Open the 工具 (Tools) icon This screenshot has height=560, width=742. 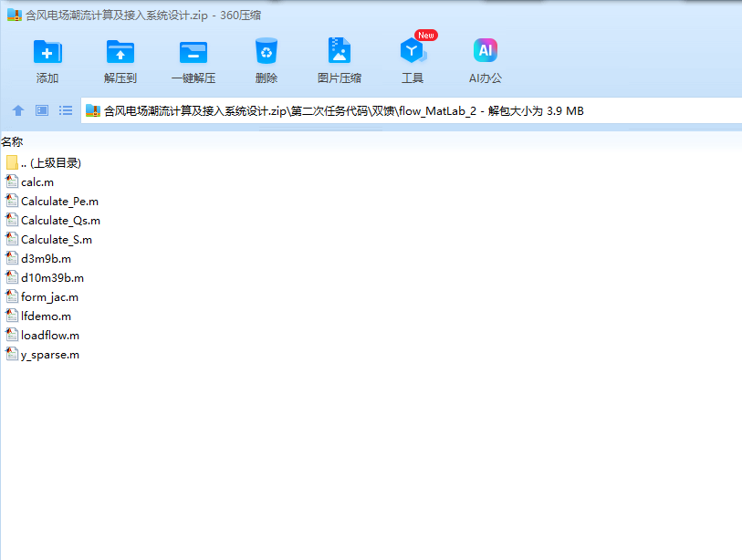[413, 50]
